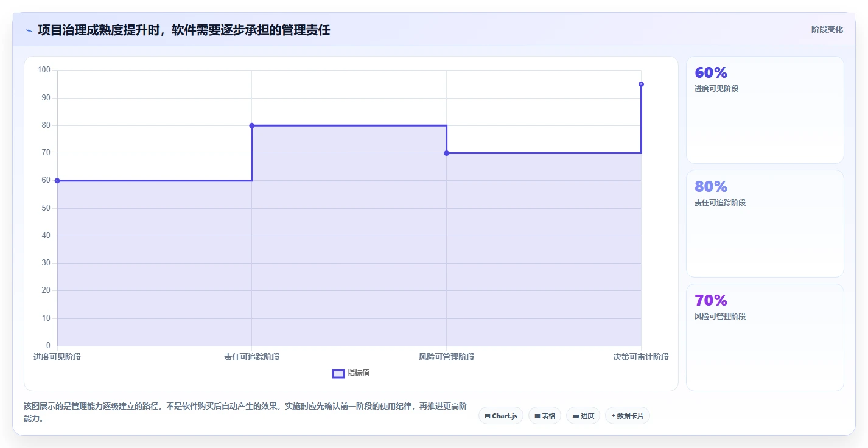The width and height of the screenshot is (868, 448).
Task: Click the 数据卡片 tag button
Action: [x=628, y=416]
